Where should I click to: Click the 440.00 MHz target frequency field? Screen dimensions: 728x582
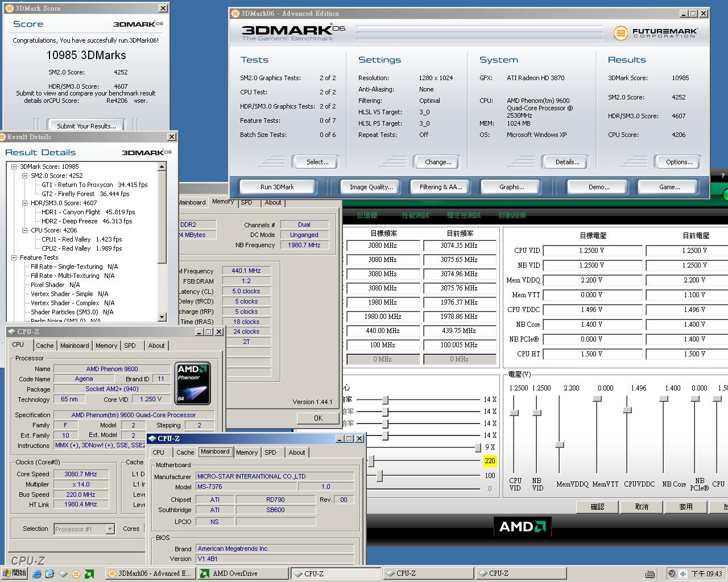pyautogui.click(x=382, y=331)
